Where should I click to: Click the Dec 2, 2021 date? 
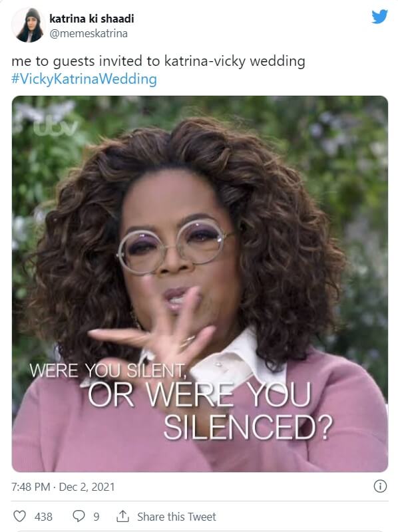click(87, 487)
